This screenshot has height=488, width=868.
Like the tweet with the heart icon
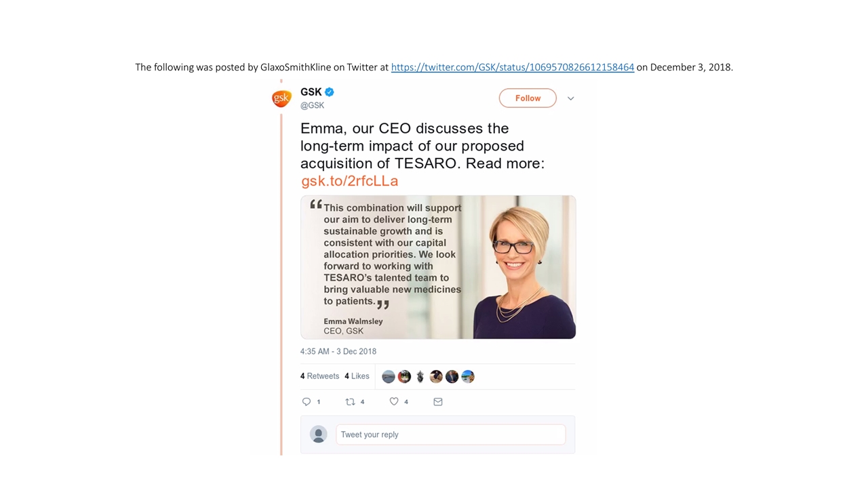[x=394, y=402]
